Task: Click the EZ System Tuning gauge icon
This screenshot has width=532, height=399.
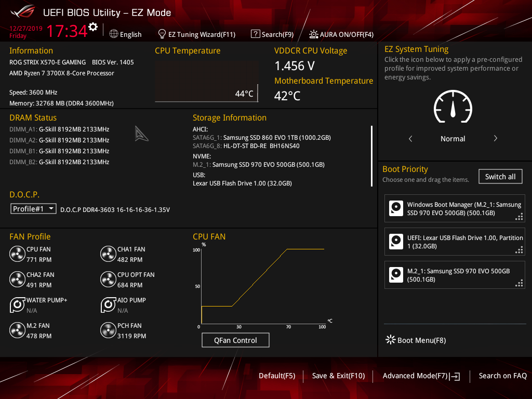Action: pos(453,107)
